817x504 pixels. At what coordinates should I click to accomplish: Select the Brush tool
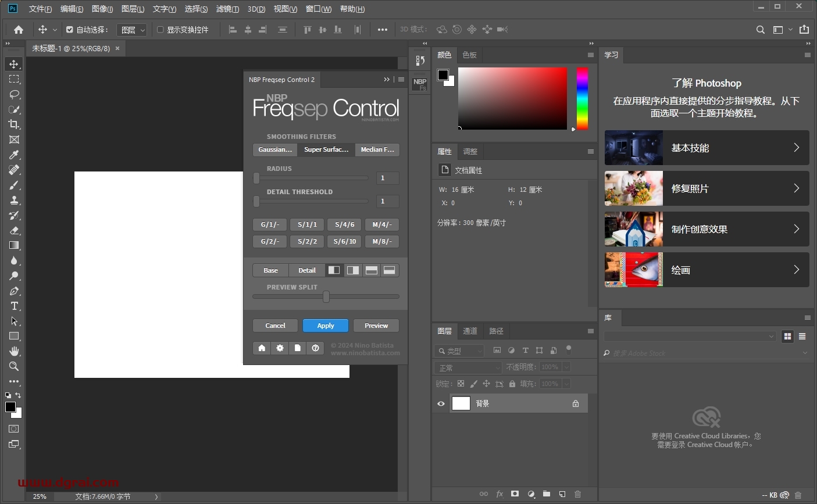(14, 185)
